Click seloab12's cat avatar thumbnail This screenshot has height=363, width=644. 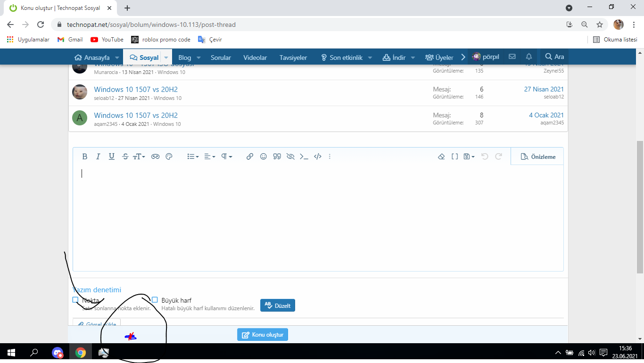pyautogui.click(x=80, y=92)
